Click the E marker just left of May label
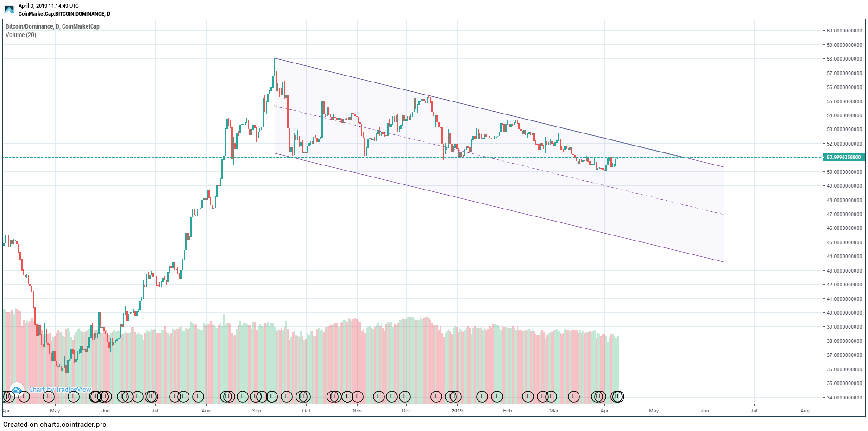This screenshot has width=868, height=431. coord(48,397)
